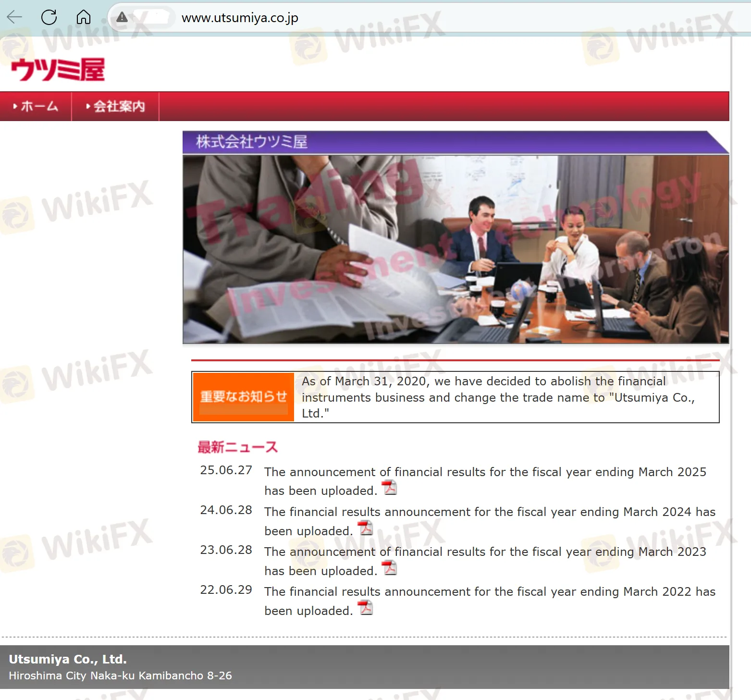751x700 pixels.
Task: Open fiscal year March 2023 results link
Action: pos(485,552)
